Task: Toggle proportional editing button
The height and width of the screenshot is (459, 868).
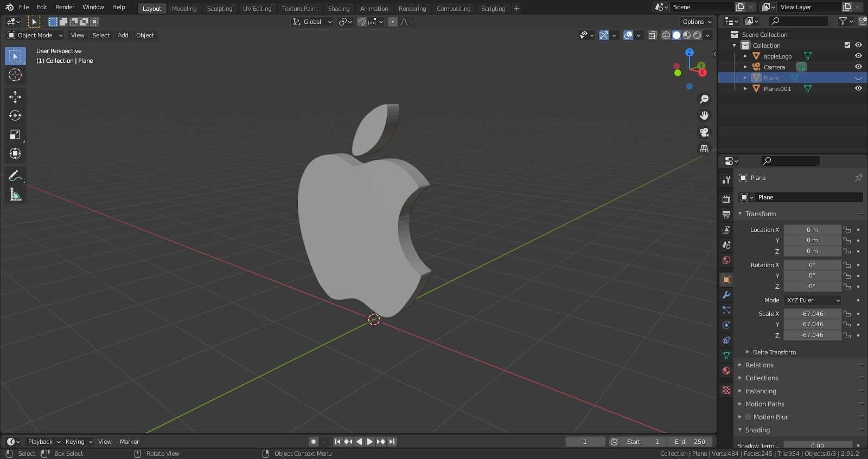Action: tap(393, 22)
